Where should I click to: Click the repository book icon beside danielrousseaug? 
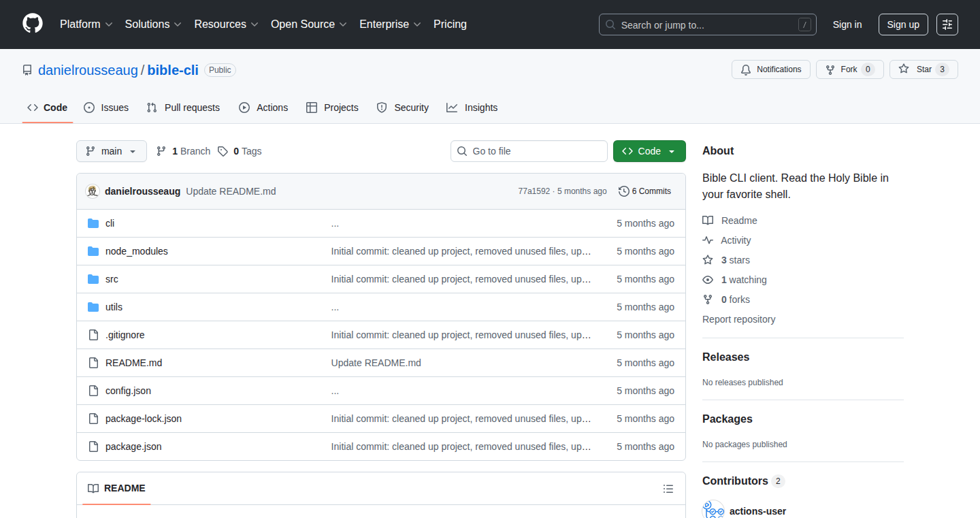[x=27, y=70]
